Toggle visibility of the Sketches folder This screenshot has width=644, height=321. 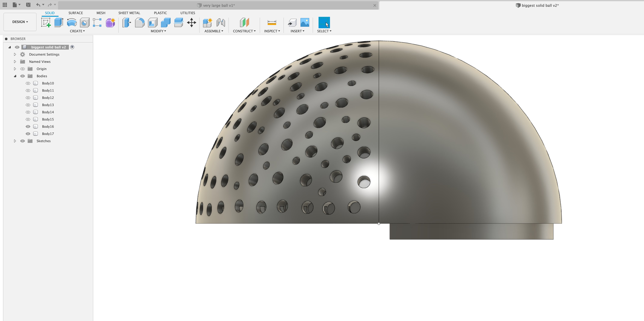(23, 141)
